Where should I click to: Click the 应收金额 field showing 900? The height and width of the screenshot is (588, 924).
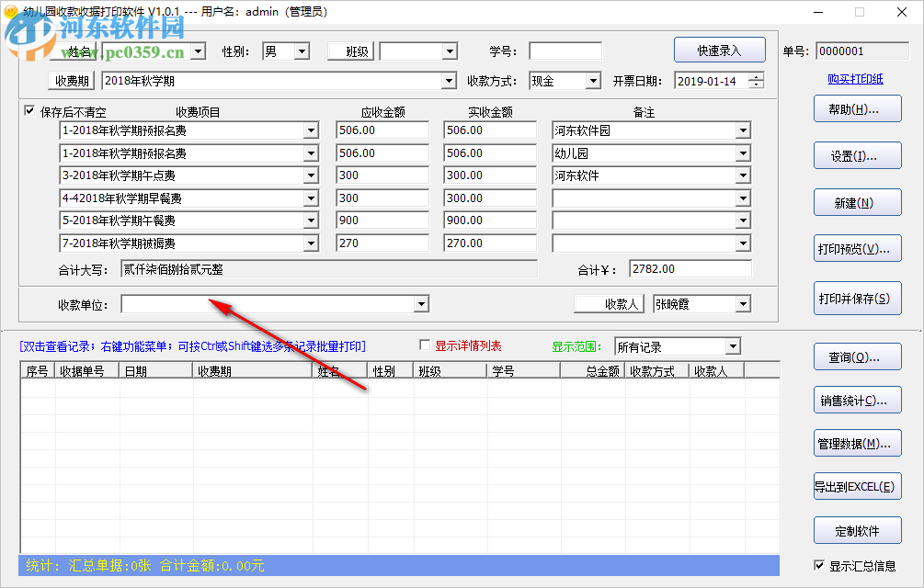click(x=382, y=220)
